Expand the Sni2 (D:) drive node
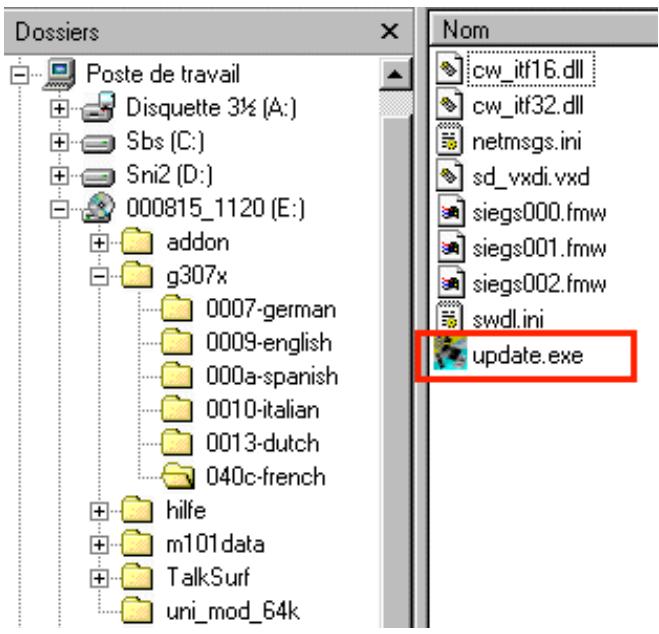The image size is (659, 634). tap(59, 176)
